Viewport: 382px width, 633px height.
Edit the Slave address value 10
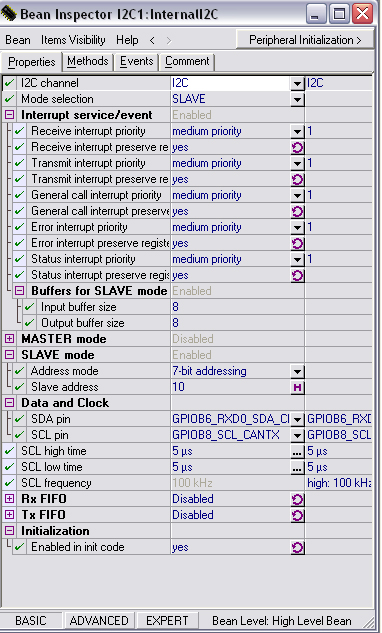231,387
